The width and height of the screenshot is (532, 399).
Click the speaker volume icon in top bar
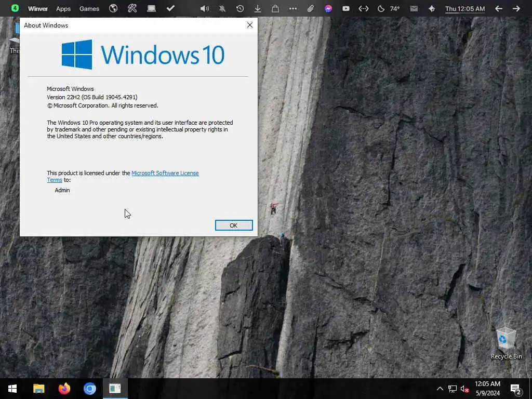tap(205, 9)
